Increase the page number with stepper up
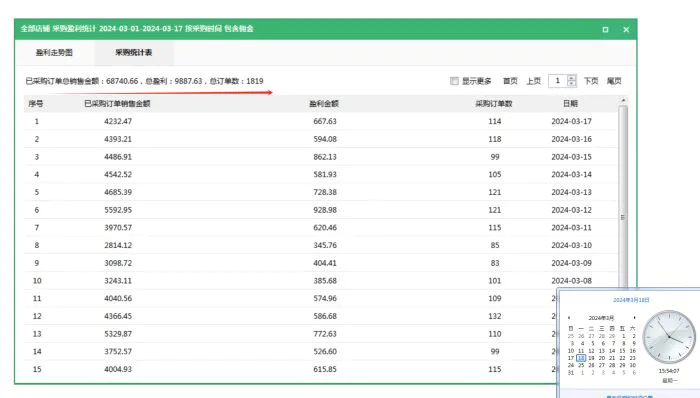This screenshot has height=398, width=700. 571,78
